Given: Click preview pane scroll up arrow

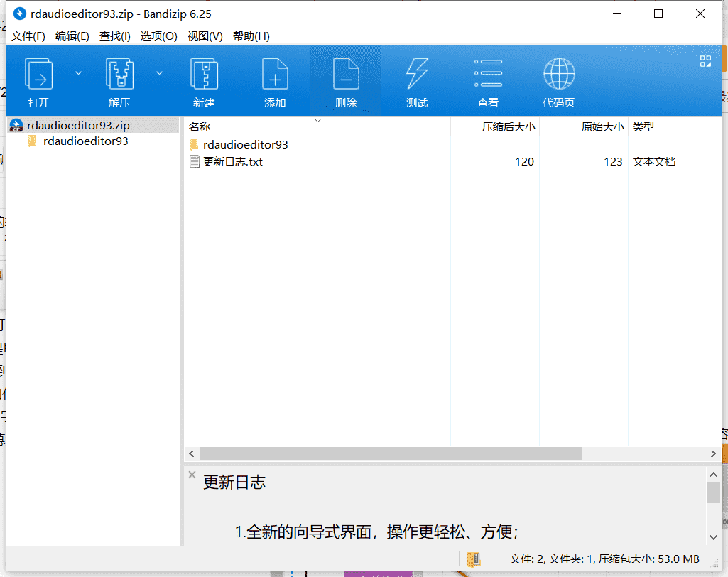Looking at the screenshot, I should [x=713, y=475].
